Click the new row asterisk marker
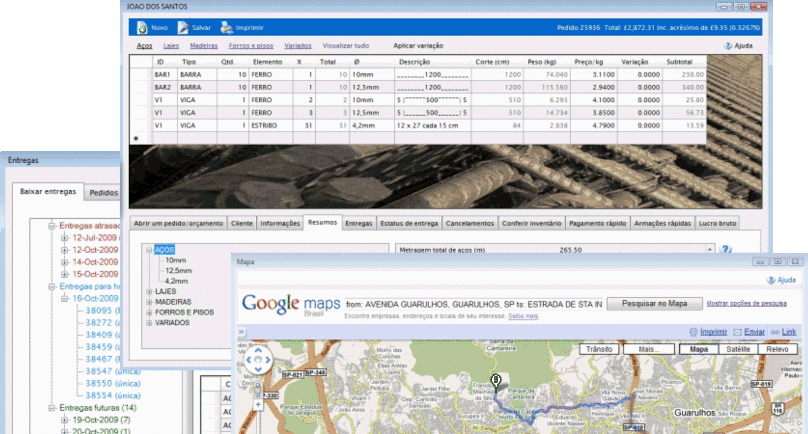Image resolution: width=808 pixels, height=434 pixels. (x=136, y=138)
